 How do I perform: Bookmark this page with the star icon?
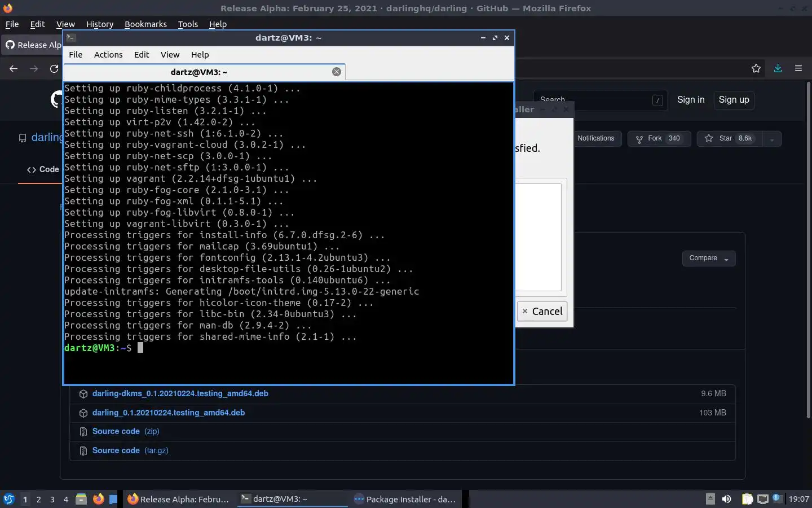[x=756, y=68]
